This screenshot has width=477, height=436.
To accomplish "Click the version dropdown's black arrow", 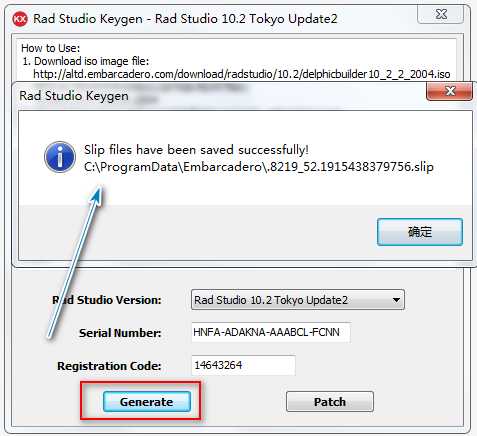I will (x=396, y=300).
